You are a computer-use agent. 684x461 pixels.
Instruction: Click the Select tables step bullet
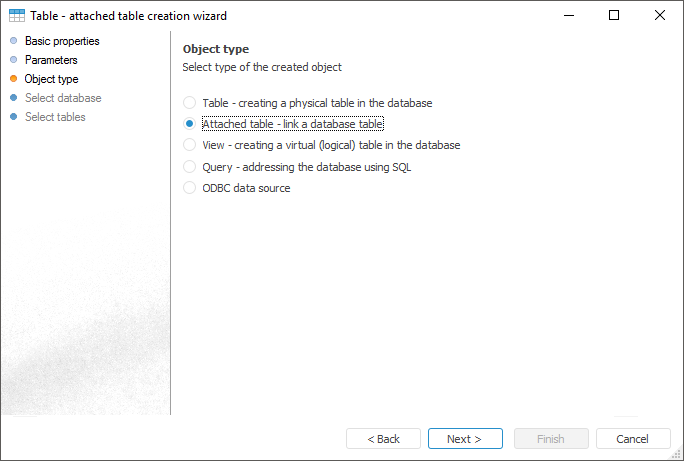click(14, 117)
